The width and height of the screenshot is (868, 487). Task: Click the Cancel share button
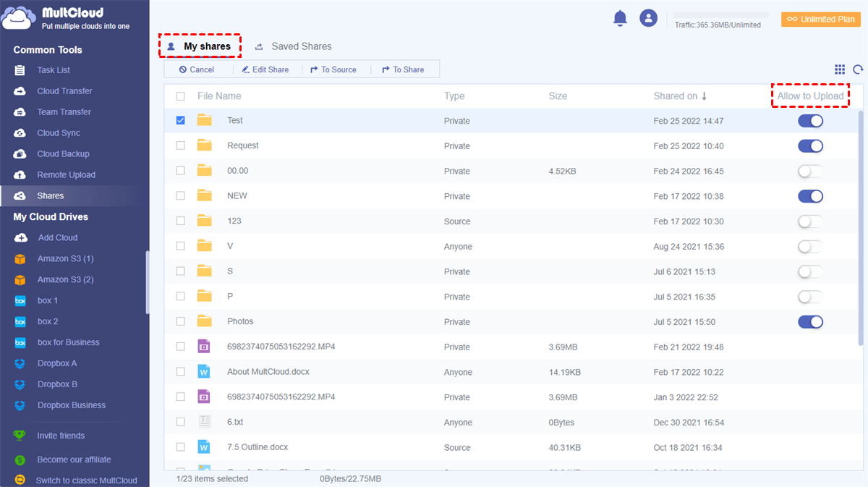coord(197,69)
